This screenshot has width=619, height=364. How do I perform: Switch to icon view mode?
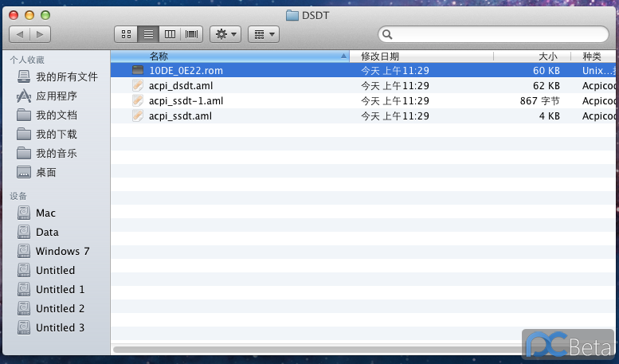point(126,34)
